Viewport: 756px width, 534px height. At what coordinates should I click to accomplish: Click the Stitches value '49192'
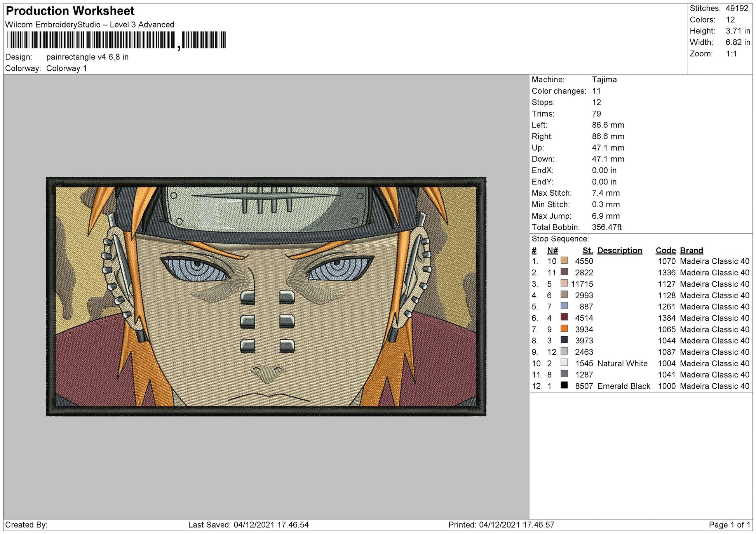(737, 9)
